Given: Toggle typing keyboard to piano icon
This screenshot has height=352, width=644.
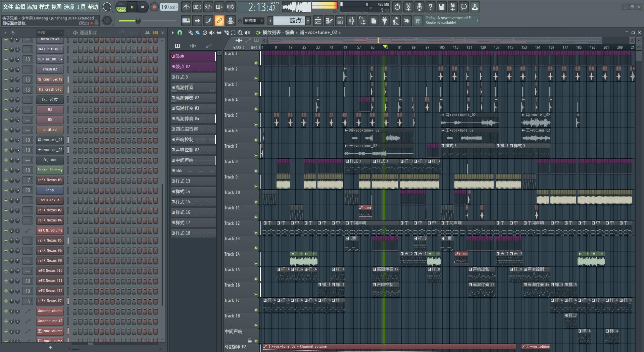Looking at the screenshot, I should [186, 21].
